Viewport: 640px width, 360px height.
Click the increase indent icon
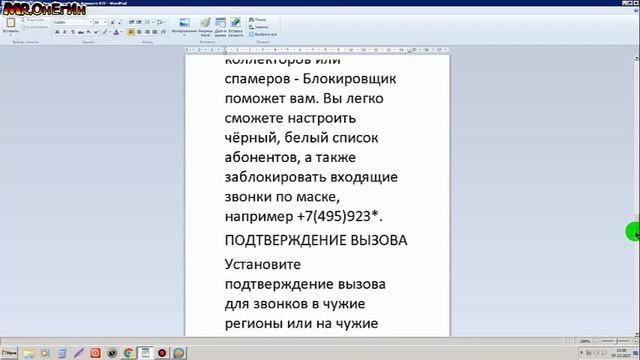tap(139, 22)
